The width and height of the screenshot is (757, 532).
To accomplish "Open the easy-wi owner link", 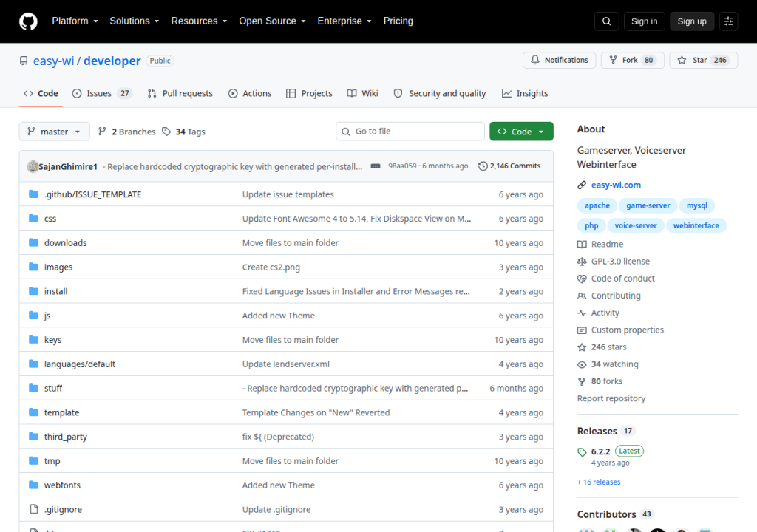I will pyautogui.click(x=53, y=61).
